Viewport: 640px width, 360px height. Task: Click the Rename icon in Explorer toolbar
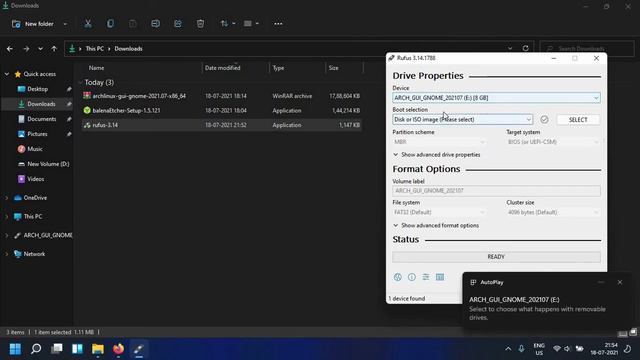tap(156, 24)
